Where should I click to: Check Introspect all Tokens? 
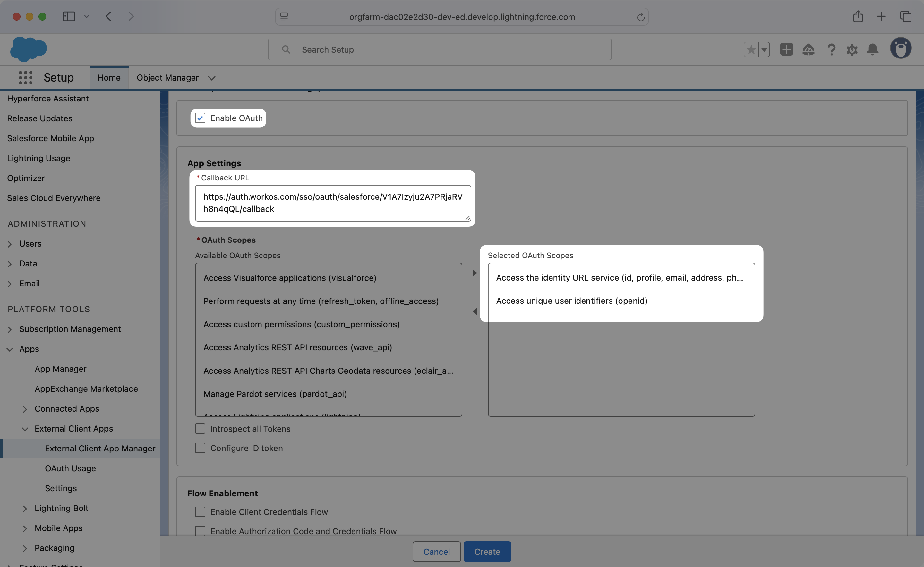[x=200, y=429]
